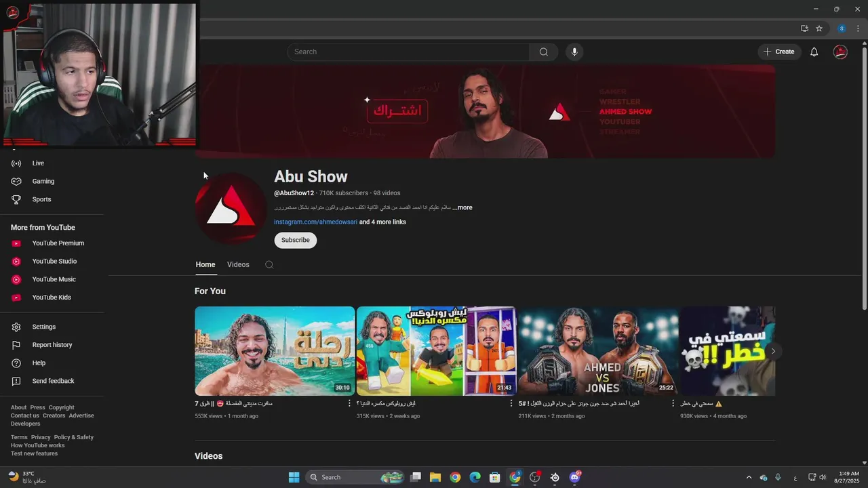Open Discord from taskbar
The image size is (868, 488).
(575, 477)
